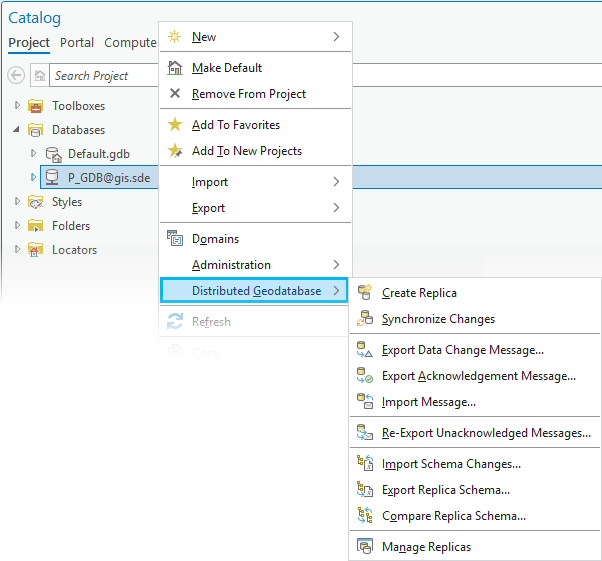Choose Re-Export Unacknowledged Messages option
Screen dimensions: 602x561
[x=486, y=433]
